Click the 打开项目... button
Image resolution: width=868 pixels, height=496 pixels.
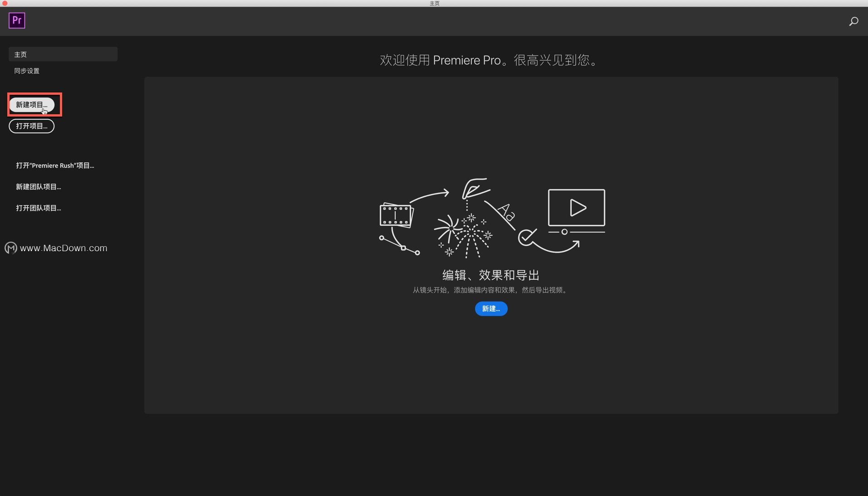(32, 126)
